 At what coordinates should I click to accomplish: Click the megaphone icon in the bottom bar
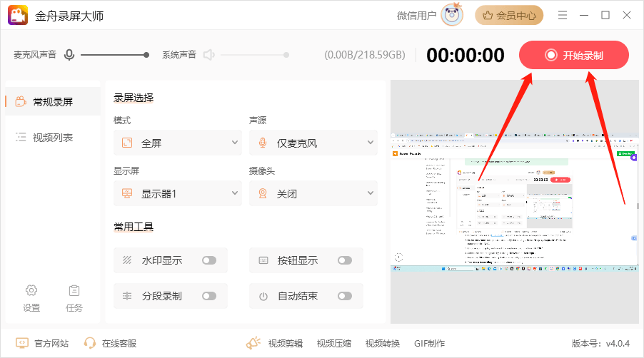253,343
